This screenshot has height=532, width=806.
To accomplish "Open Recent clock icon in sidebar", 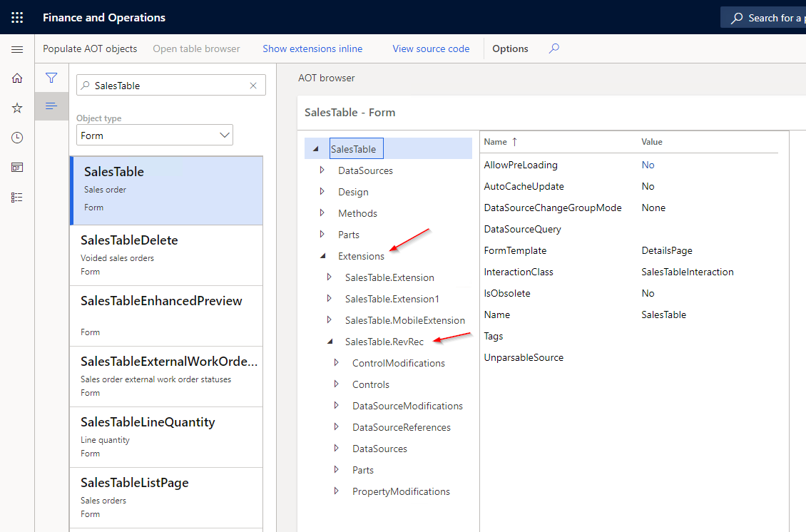I will coord(17,138).
